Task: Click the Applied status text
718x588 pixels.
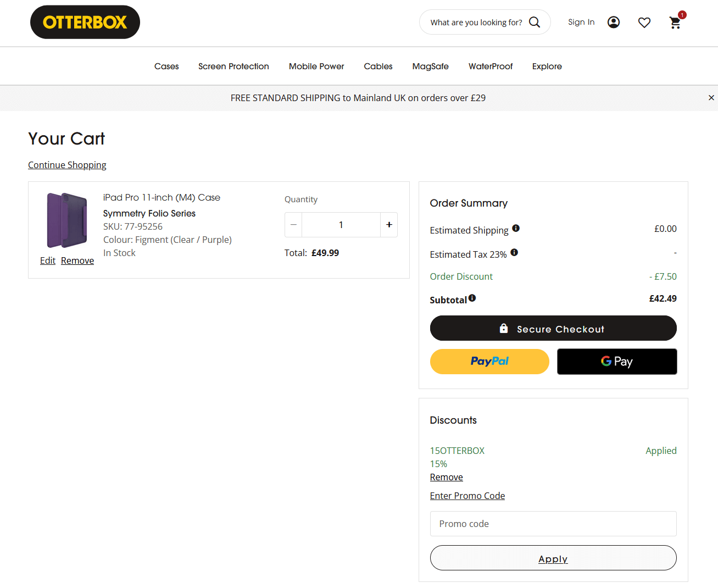Action: pyautogui.click(x=661, y=451)
